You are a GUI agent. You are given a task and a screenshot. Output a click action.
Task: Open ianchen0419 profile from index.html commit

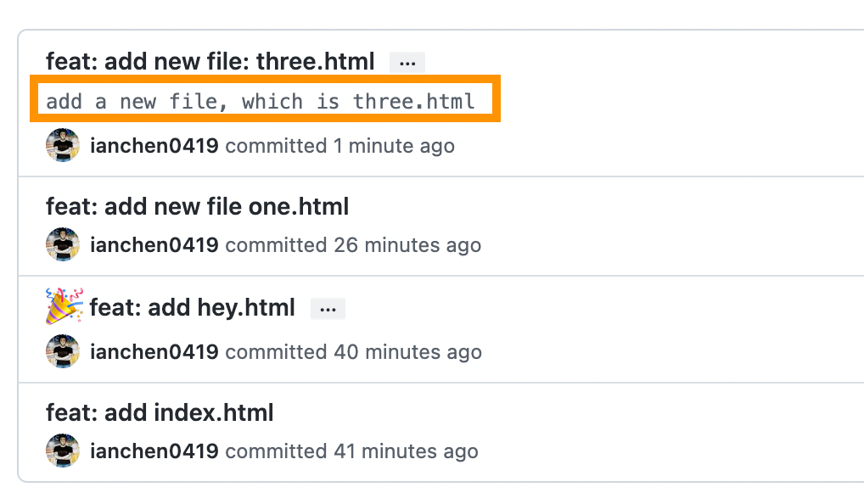(154, 451)
